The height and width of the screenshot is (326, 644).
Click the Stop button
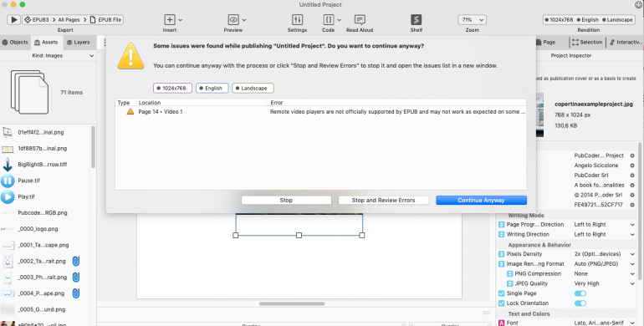(286, 201)
